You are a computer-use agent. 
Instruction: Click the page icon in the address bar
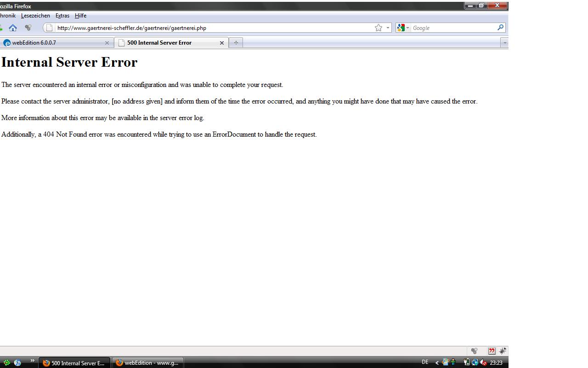(x=49, y=28)
